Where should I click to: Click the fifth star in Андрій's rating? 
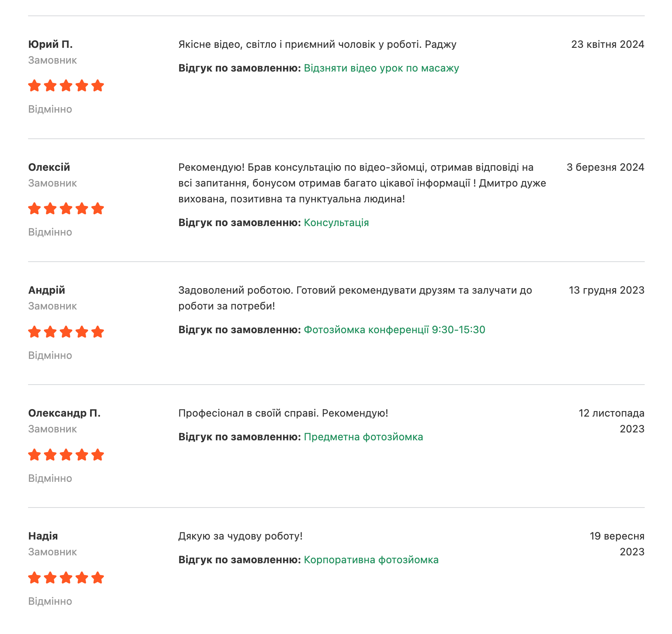pyautogui.click(x=97, y=332)
